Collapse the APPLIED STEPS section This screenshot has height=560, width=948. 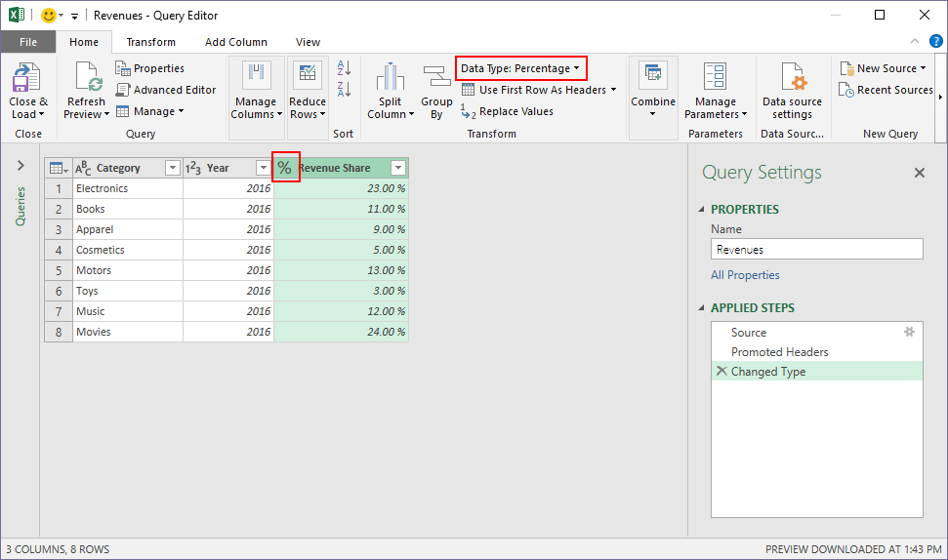701,307
